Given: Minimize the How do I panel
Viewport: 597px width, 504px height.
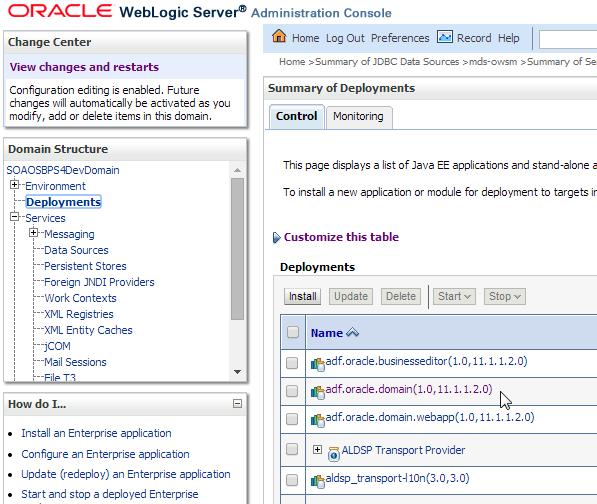Looking at the screenshot, I should pos(237,404).
